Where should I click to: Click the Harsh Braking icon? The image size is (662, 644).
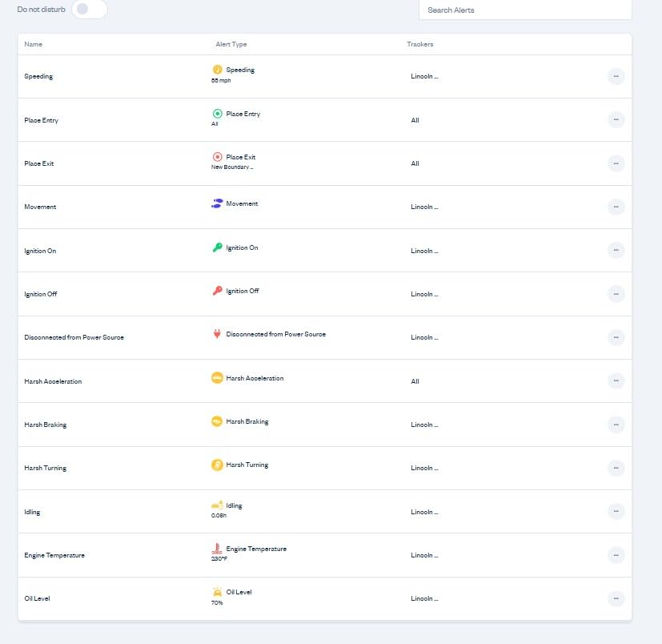click(217, 421)
